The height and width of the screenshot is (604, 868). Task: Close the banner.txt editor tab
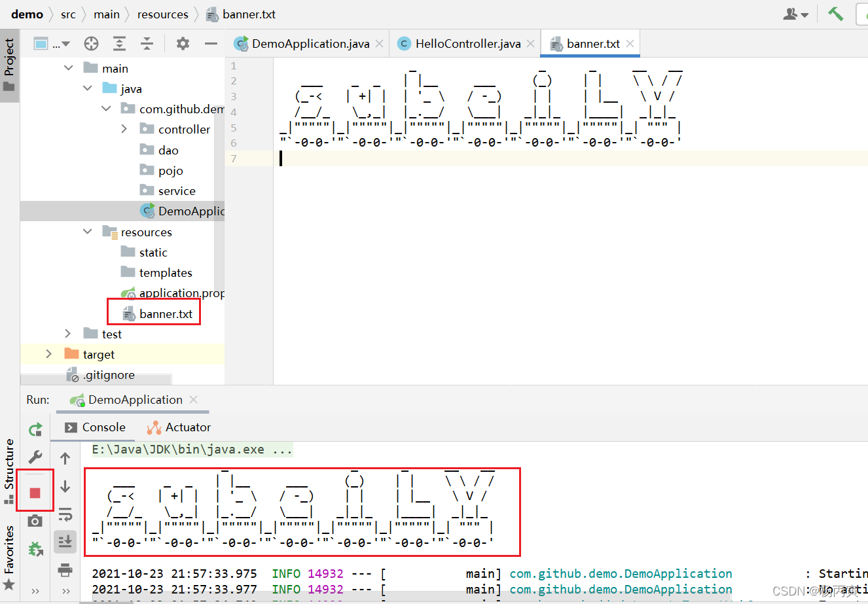[x=630, y=44]
